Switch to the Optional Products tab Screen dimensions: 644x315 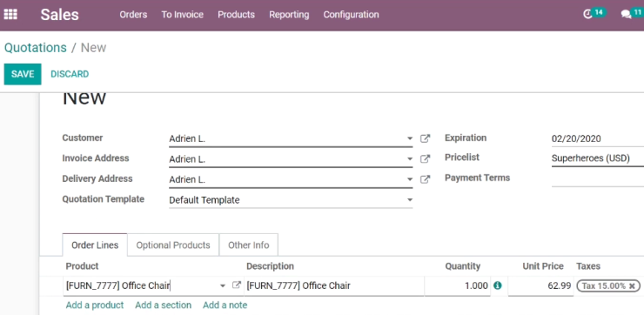(x=173, y=245)
